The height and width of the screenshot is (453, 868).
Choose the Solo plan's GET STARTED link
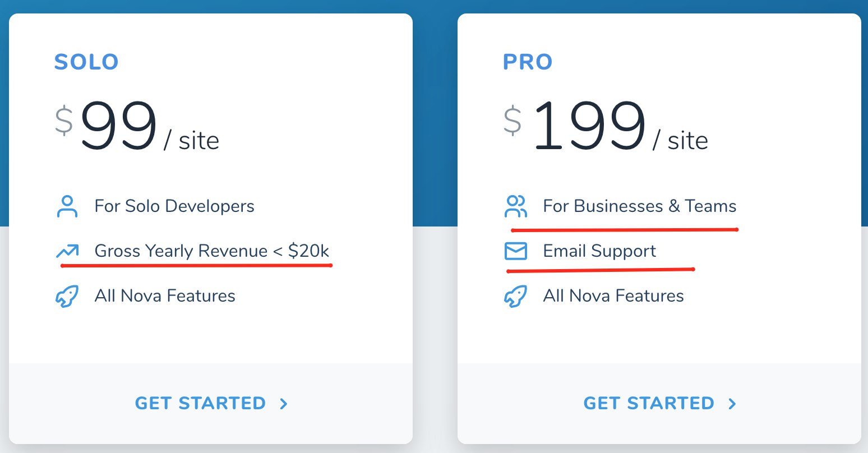pyautogui.click(x=211, y=403)
